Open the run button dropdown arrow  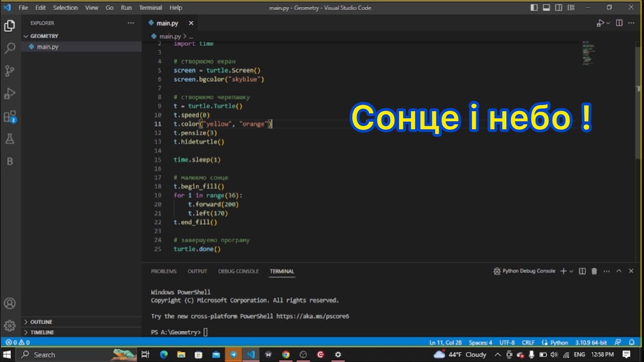(608, 23)
